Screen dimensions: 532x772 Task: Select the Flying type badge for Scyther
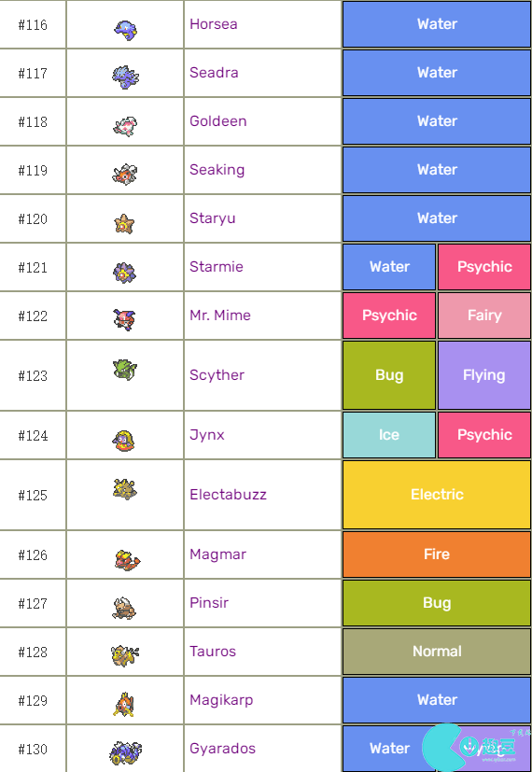[x=484, y=375]
